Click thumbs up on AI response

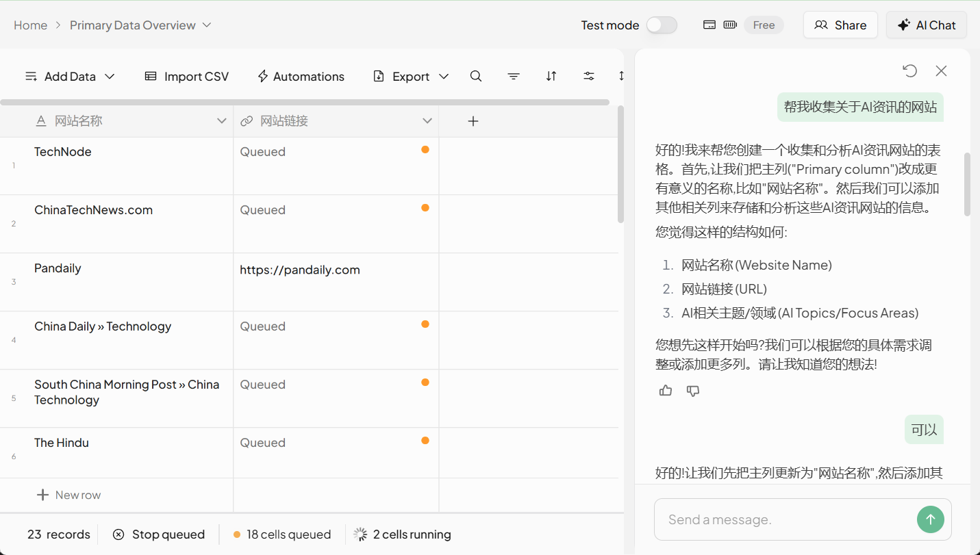(x=666, y=391)
